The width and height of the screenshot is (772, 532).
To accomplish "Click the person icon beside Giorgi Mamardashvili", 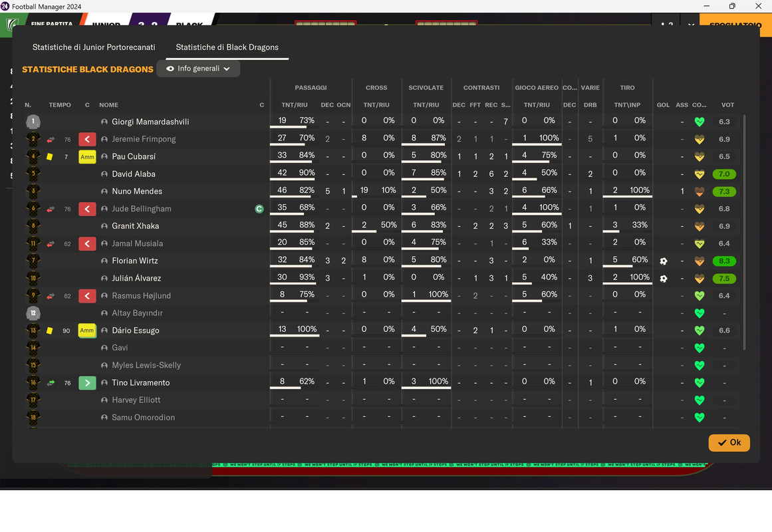I will (x=104, y=122).
